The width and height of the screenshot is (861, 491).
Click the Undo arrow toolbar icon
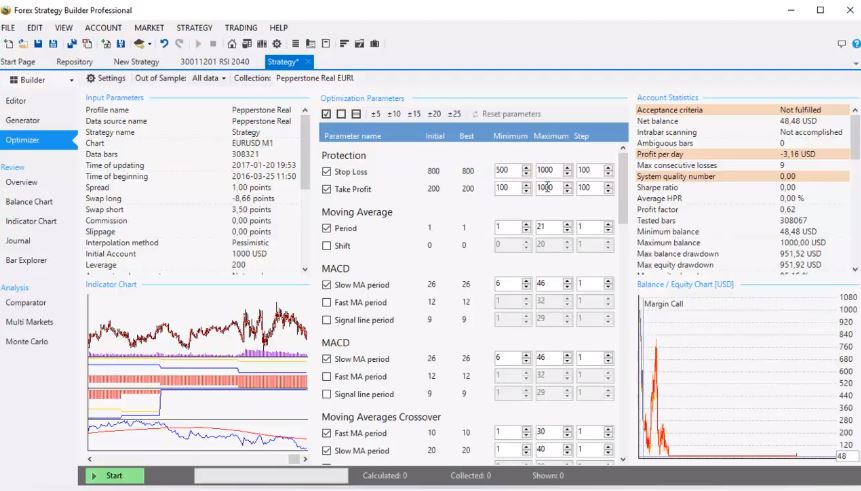tap(164, 44)
